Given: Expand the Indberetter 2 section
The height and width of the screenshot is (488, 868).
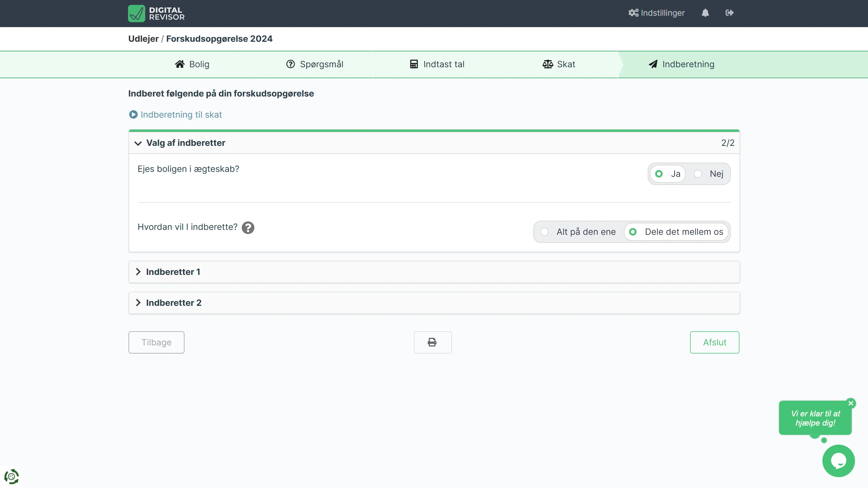Looking at the screenshot, I should point(174,303).
